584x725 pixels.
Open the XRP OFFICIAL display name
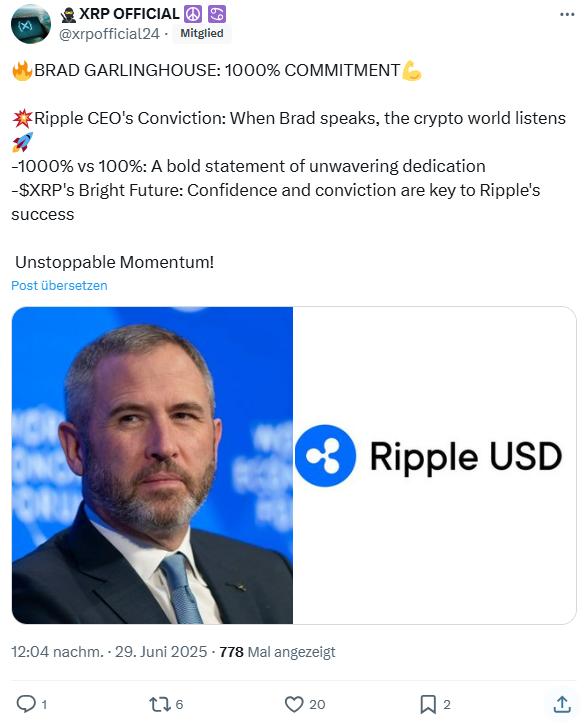(129, 14)
